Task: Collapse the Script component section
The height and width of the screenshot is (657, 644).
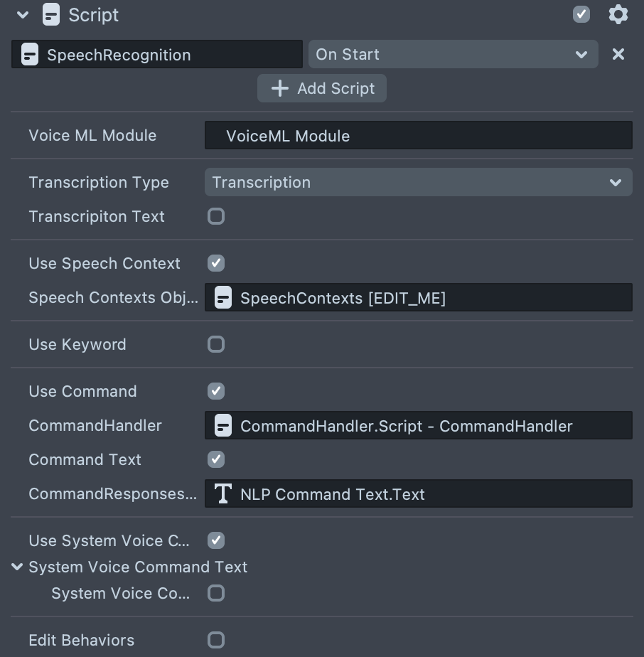Action: (23, 15)
